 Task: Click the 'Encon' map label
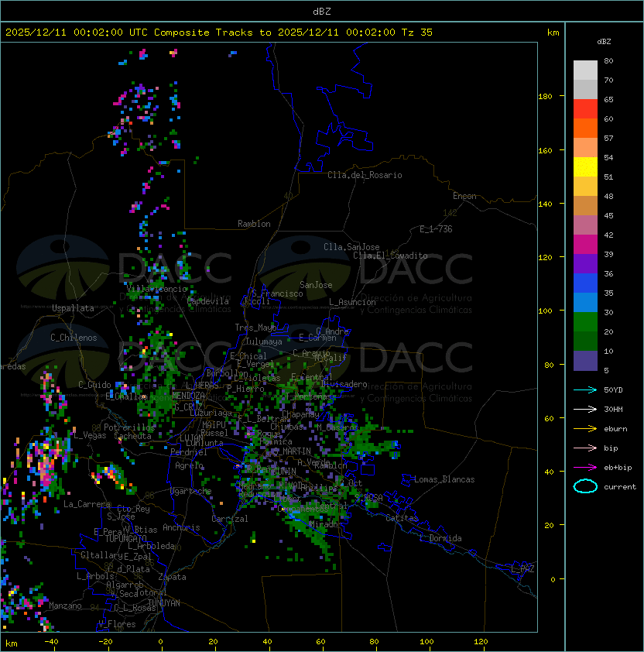click(464, 196)
